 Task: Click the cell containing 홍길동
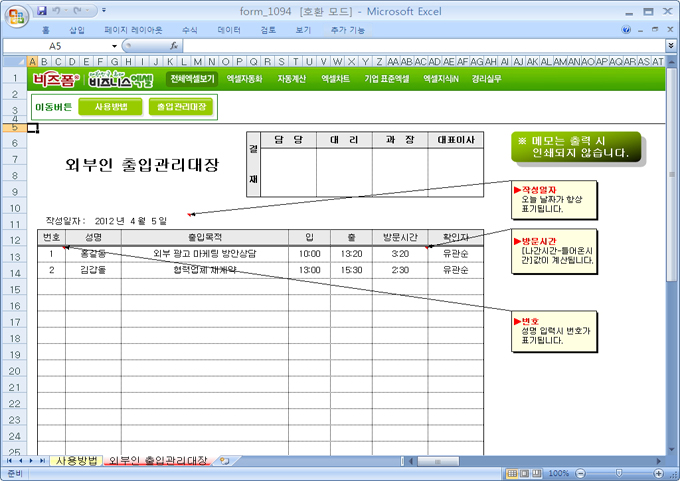pos(93,254)
